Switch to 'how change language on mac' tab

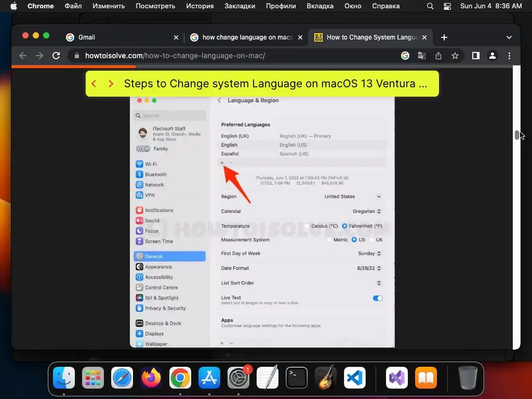[247, 37]
